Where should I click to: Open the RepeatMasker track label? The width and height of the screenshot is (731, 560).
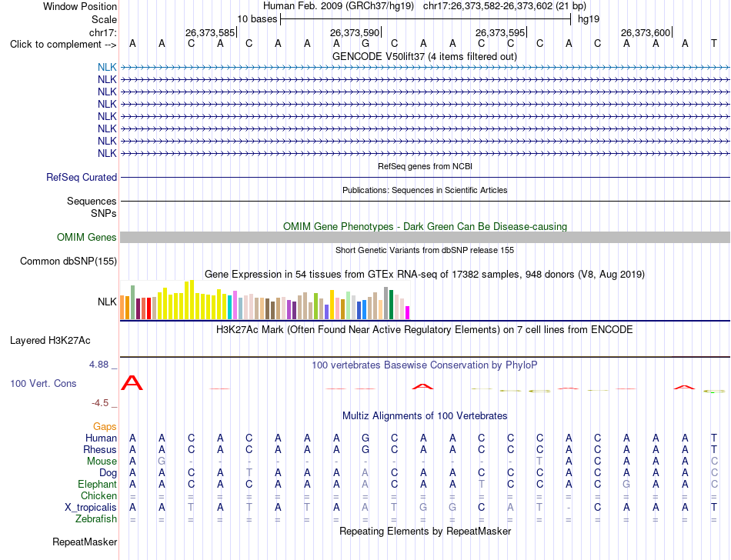(85, 542)
